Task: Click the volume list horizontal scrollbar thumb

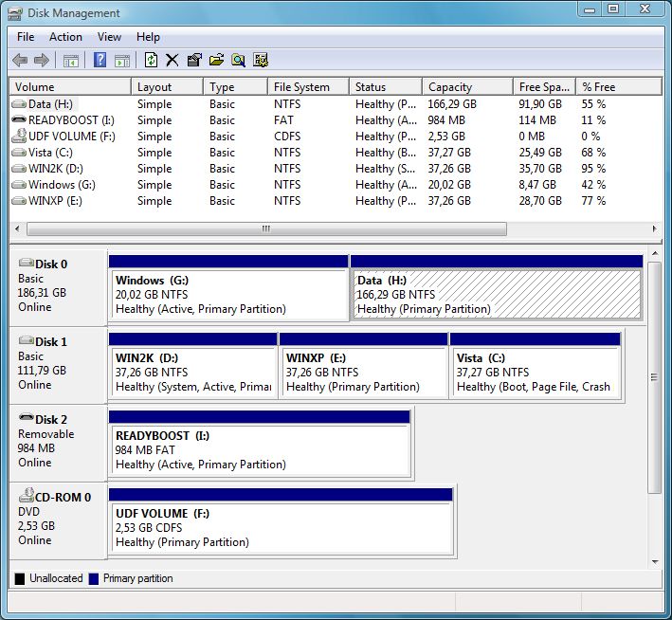Action: [266, 228]
